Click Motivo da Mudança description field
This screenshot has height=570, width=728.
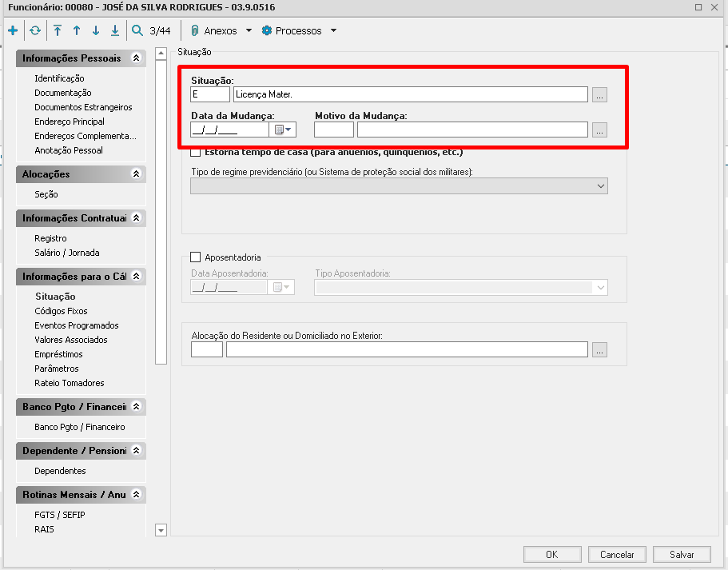(472, 130)
